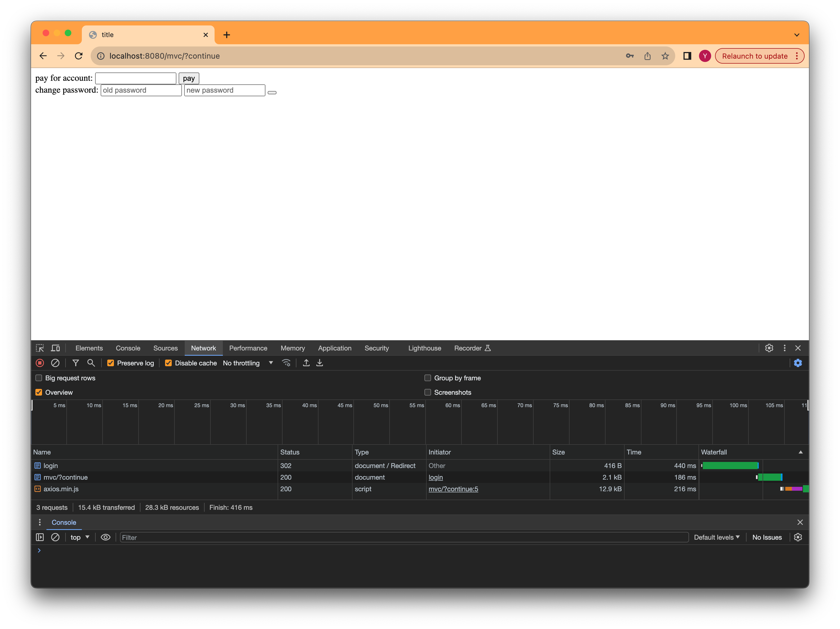Switch to the Elements tab
Screen dimensions: 840x629
point(89,348)
